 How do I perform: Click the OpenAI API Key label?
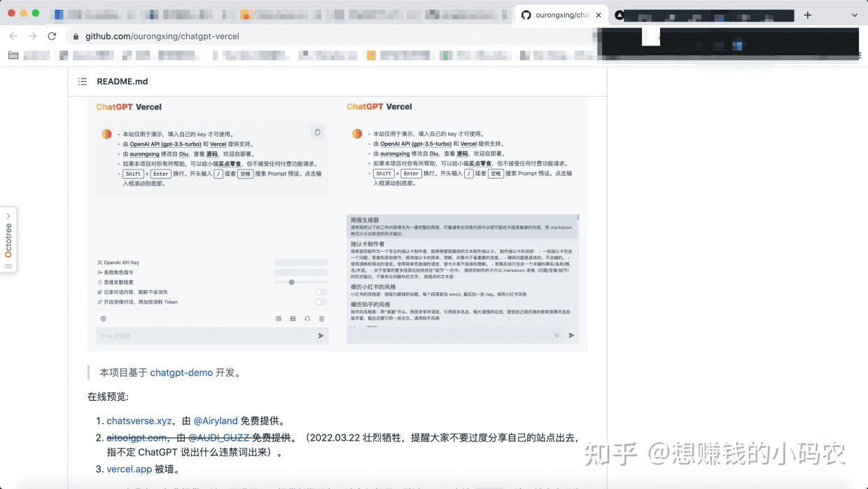coord(122,263)
